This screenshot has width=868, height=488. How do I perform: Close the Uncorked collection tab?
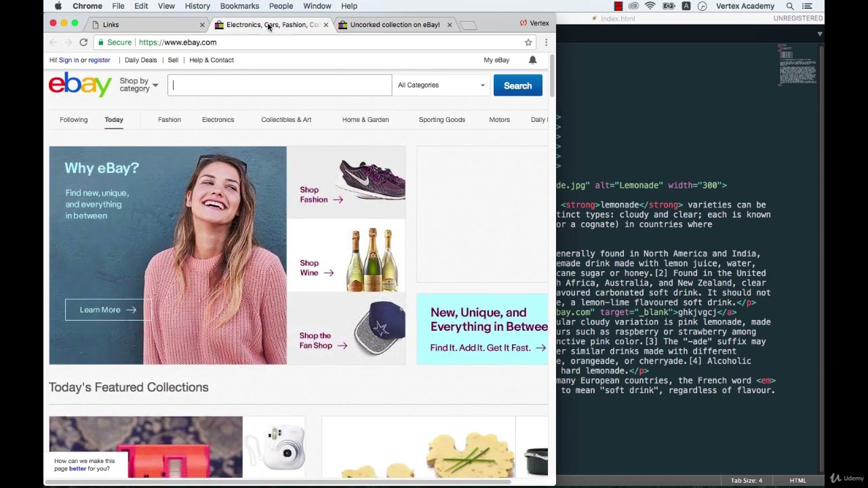(x=449, y=25)
